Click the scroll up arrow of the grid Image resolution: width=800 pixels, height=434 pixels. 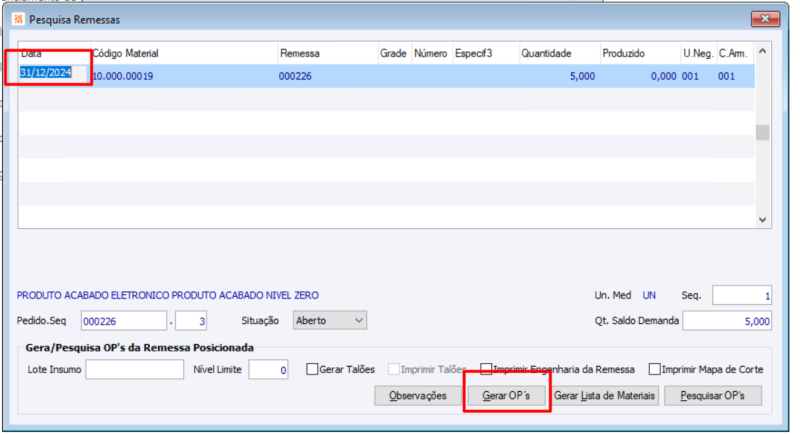coord(762,51)
